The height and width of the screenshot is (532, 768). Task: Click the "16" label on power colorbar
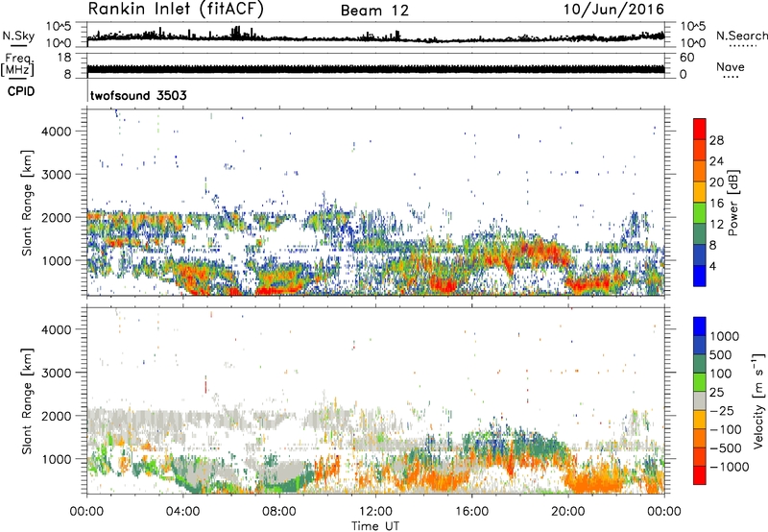click(x=716, y=204)
